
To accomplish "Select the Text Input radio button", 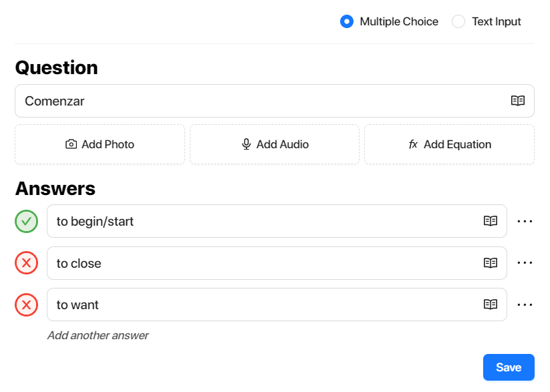I will coord(458,21).
